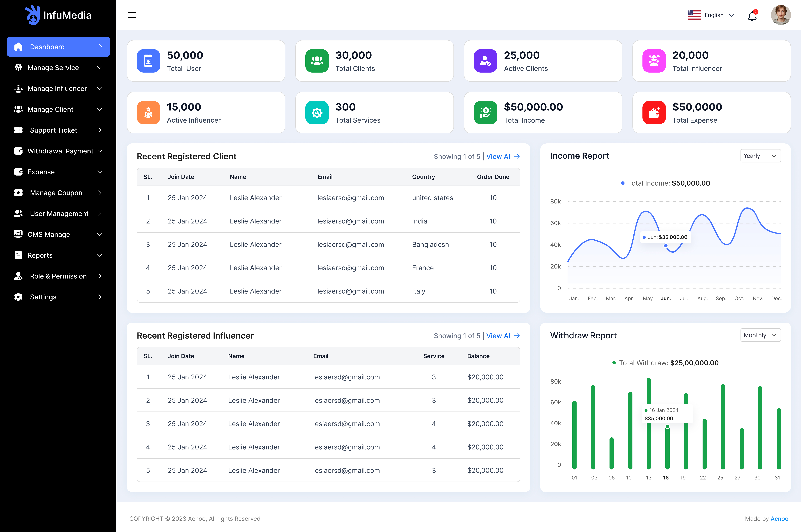Click the Total User card icon

point(148,61)
